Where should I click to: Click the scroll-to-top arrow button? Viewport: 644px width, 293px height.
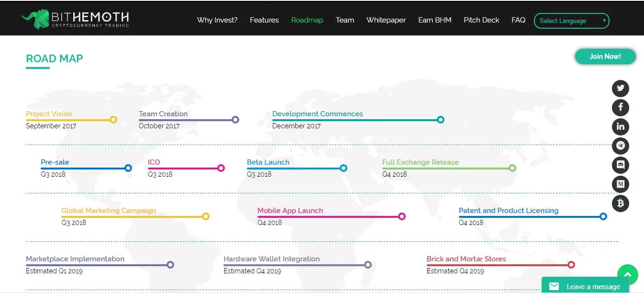[x=627, y=275]
